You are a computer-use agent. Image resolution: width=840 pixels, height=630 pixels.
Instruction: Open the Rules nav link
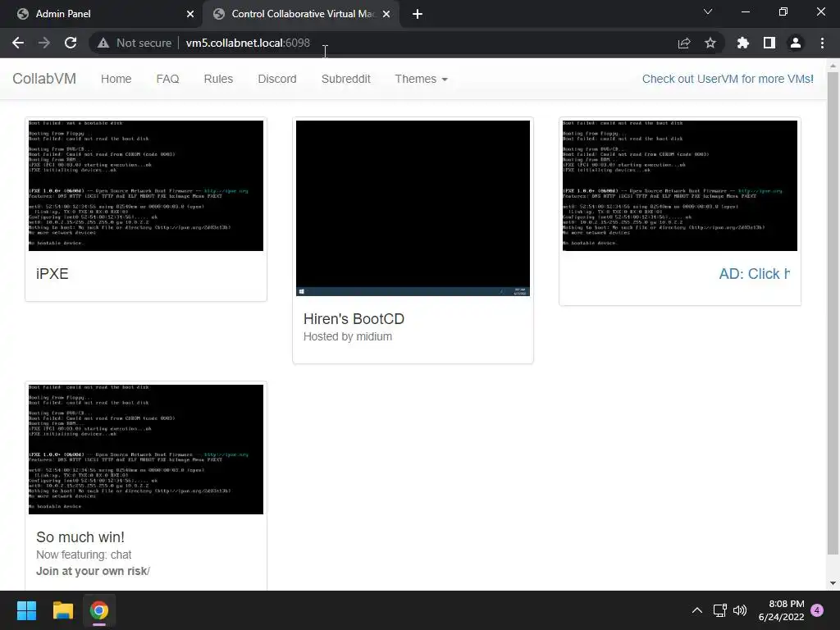click(x=218, y=79)
